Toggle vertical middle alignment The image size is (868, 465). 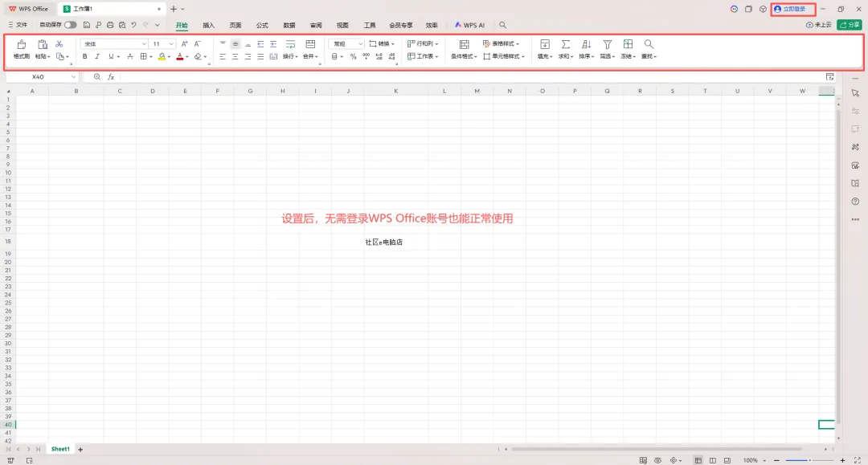coord(235,43)
